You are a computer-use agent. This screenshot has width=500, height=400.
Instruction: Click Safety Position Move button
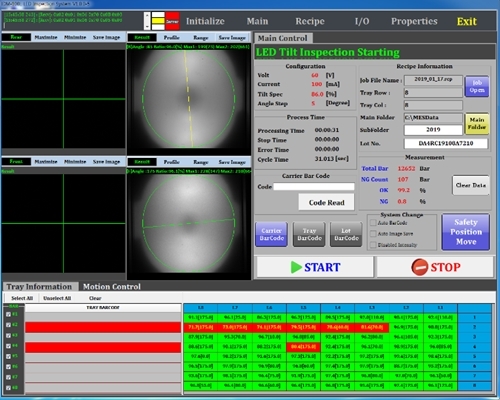[466, 232]
